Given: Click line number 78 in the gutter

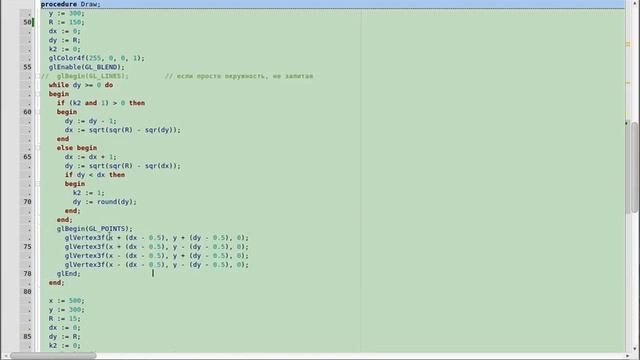Looking at the screenshot, I should (27, 273).
